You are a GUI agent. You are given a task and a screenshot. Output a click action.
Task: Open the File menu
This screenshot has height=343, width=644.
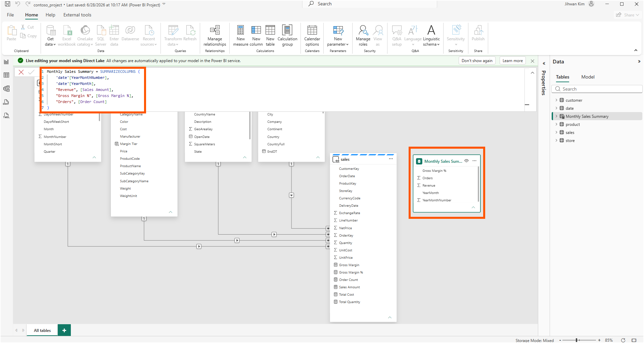pos(10,15)
